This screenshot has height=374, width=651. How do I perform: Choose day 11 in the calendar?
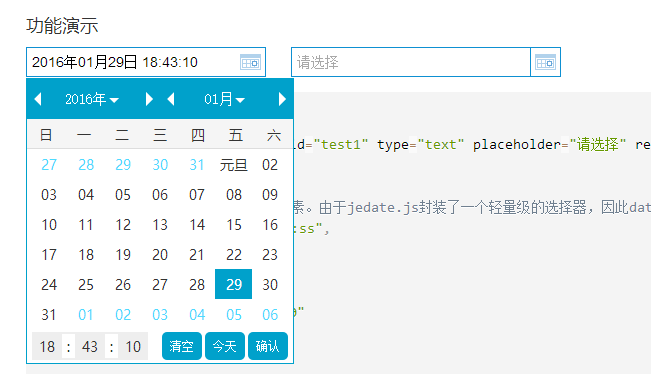pyautogui.click(x=86, y=225)
